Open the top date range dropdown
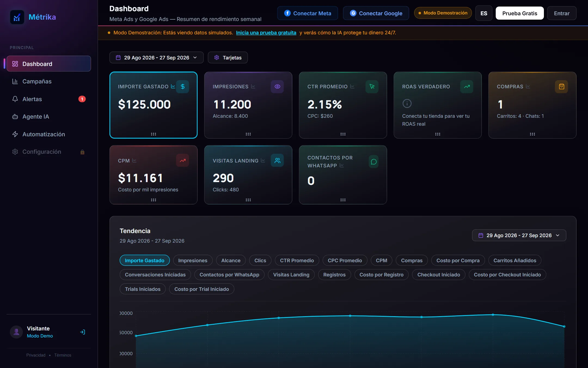 [157, 58]
